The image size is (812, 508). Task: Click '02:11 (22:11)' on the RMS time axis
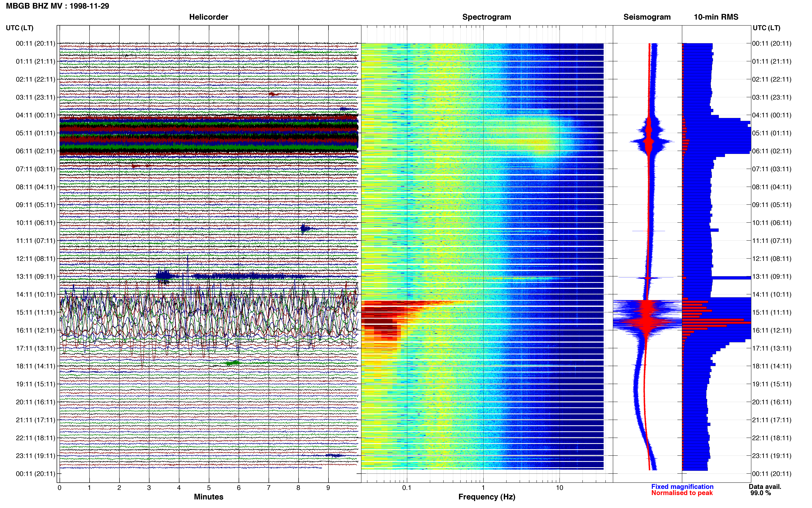click(772, 79)
